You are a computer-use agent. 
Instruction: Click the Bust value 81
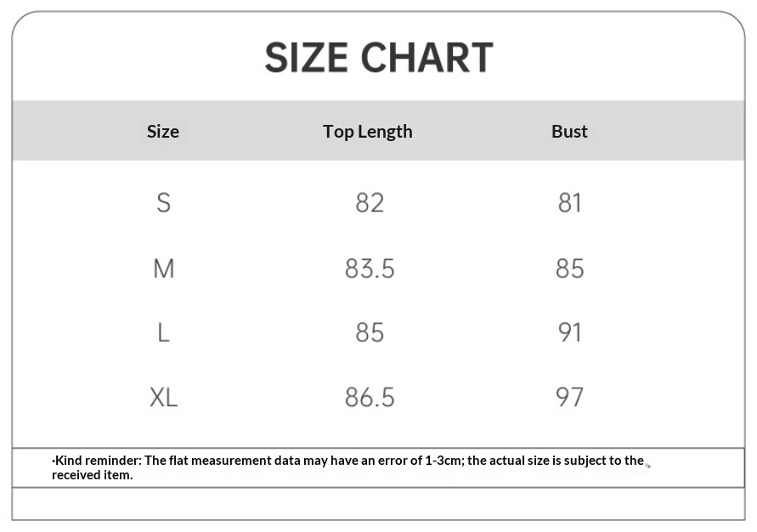click(569, 202)
